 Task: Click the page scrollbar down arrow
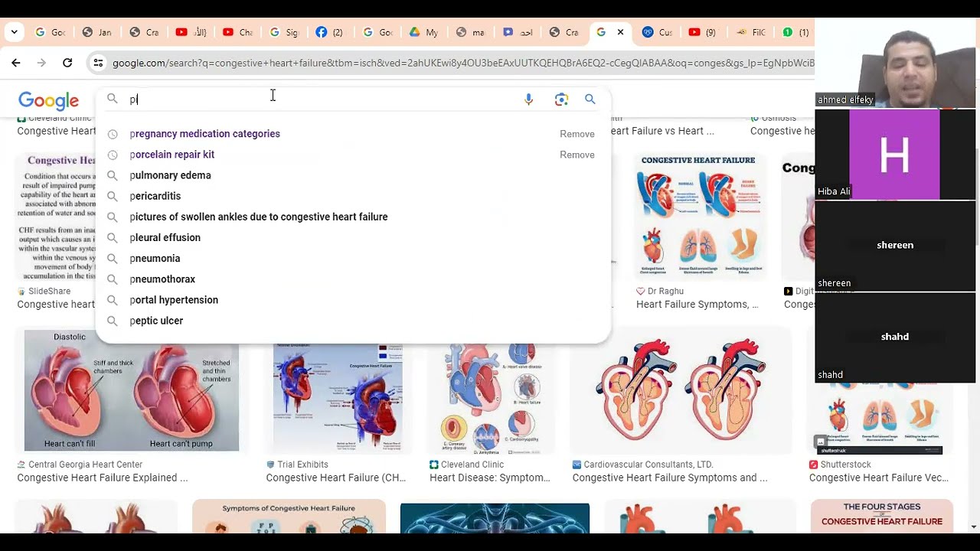click(973, 527)
